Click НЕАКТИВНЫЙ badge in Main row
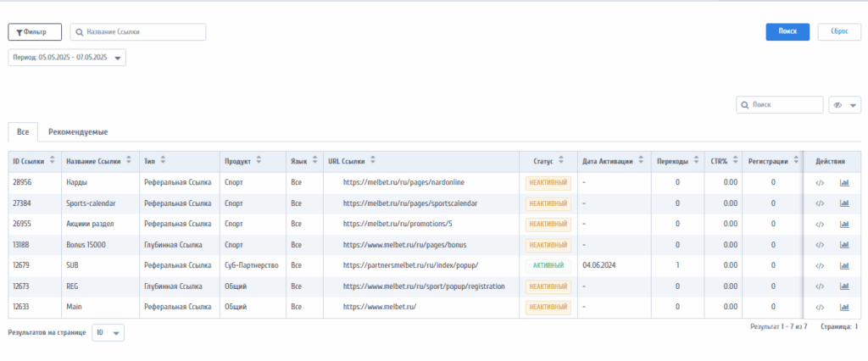The height and width of the screenshot is (361, 868). coord(548,307)
